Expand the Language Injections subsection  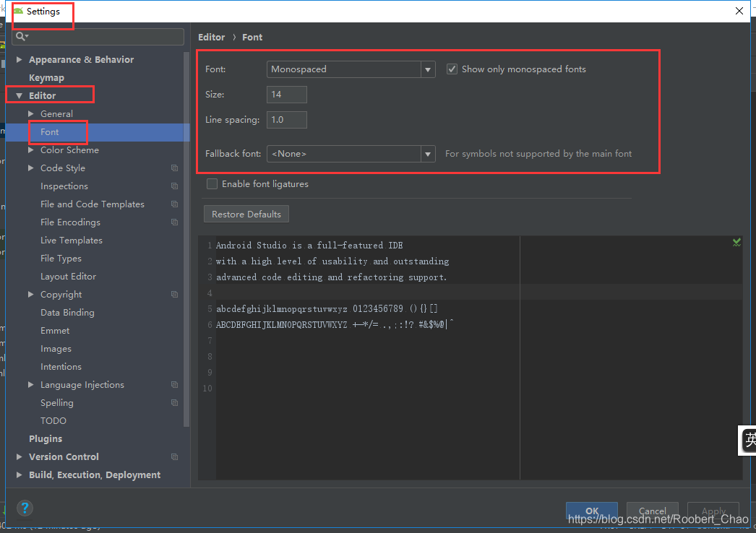point(31,384)
